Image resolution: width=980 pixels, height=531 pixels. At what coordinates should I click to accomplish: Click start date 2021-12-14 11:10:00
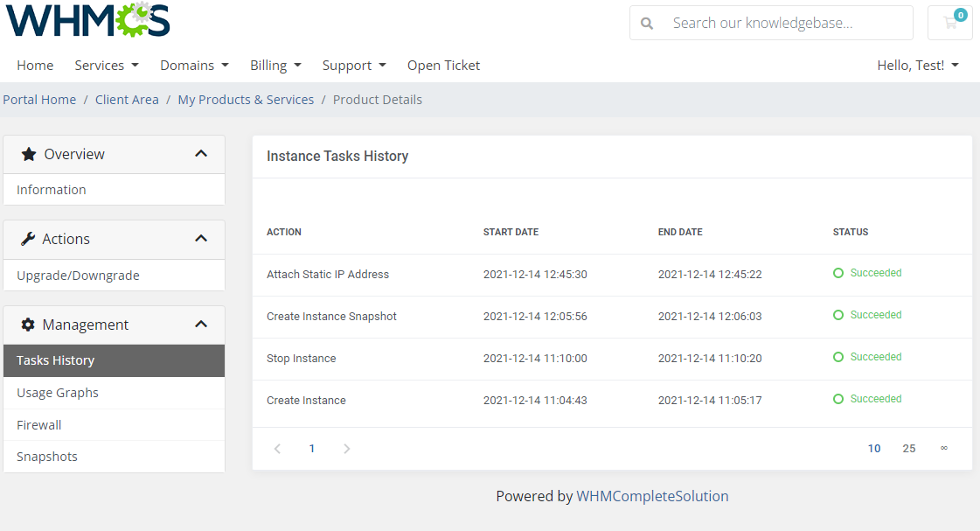click(535, 358)
